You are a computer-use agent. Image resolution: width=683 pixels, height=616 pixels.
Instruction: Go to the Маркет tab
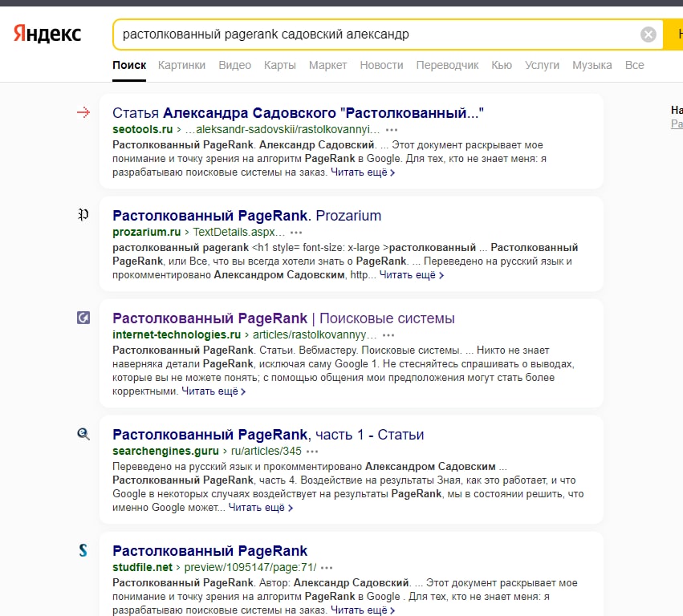(327, 65)
